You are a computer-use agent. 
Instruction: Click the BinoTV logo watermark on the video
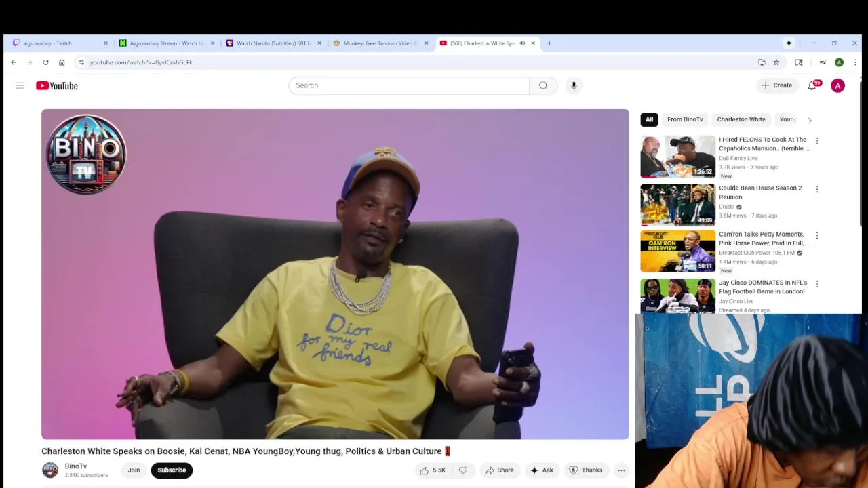coord(85,155)
